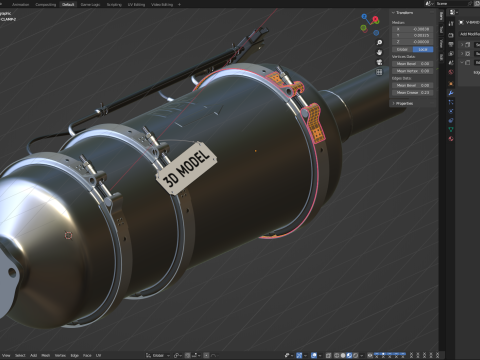This screenshot has height=360, width=480.
Task: Open the Mesh menu in viewport header
Action: click(x=46, y=356)
